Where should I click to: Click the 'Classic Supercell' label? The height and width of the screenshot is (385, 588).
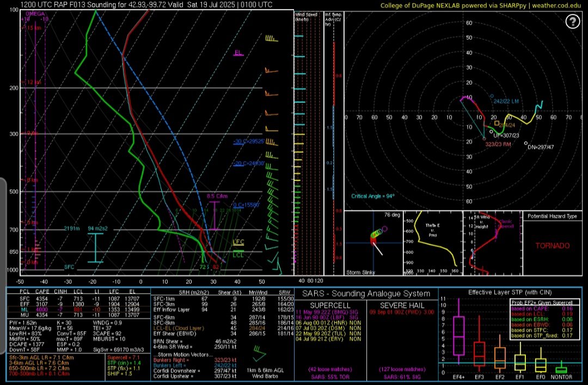(x=505, y=223)
